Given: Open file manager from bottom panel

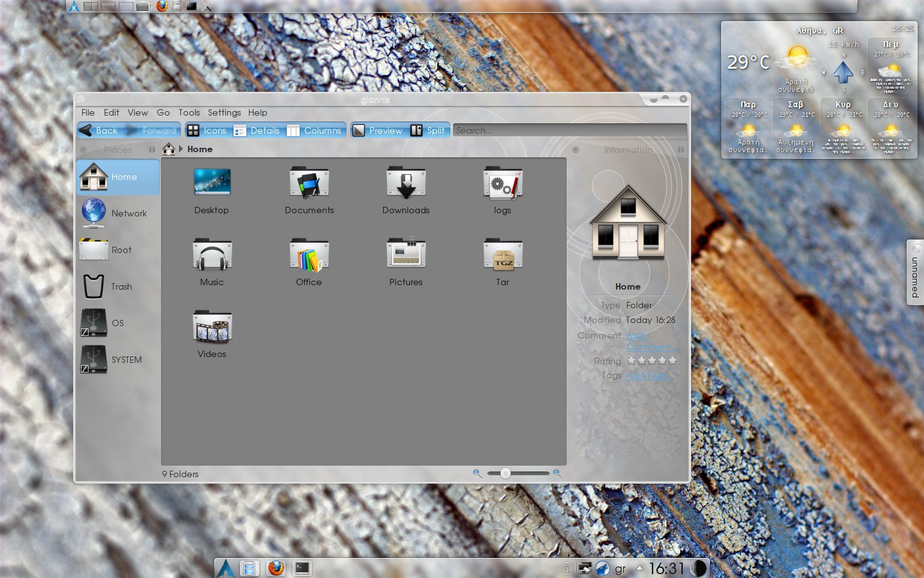Looking at the screenshot, I should (x=250, y=568).
